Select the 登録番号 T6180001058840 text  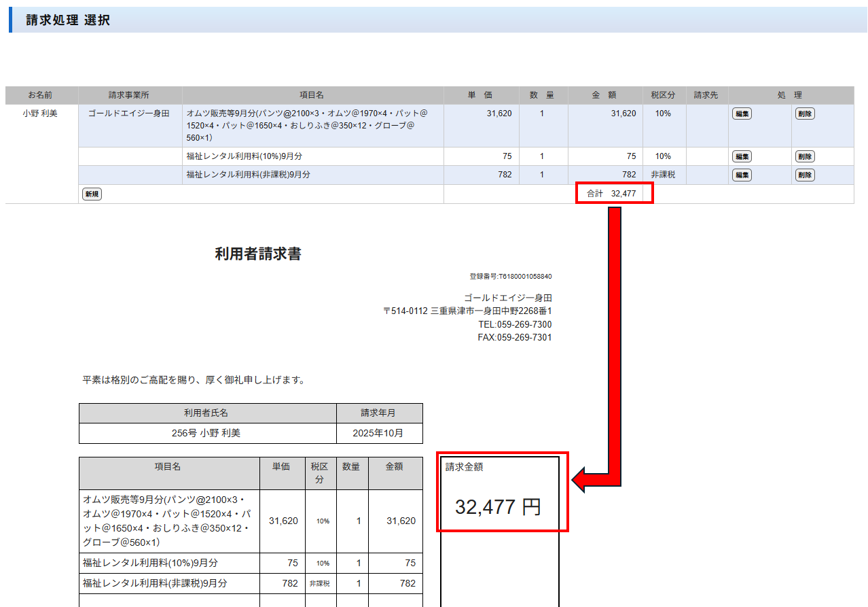pyautogui.click(x=510, y=277)
